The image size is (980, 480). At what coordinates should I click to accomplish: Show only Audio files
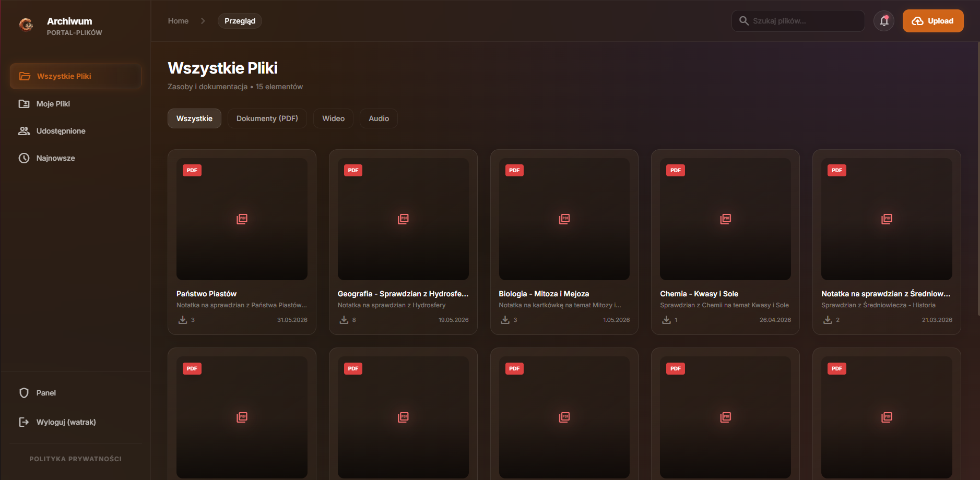379,118
